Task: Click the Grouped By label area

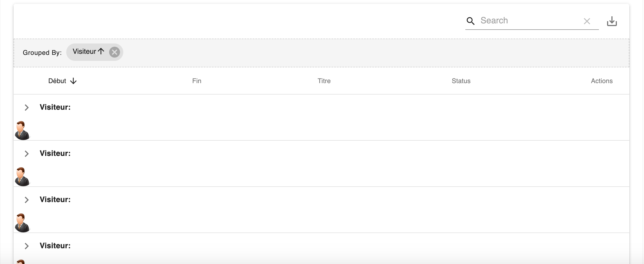Action: 42,52
